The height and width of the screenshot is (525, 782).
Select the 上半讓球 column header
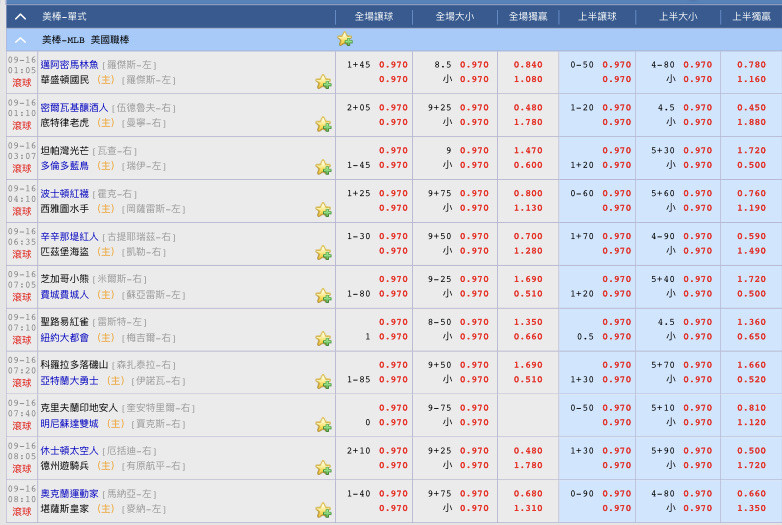tap(597, 16)
